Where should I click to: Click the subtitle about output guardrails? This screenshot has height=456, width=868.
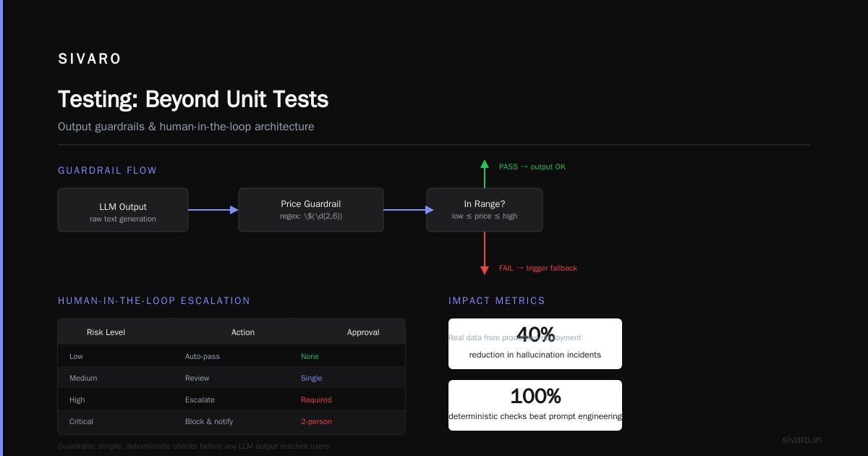[x=186, y=127]
